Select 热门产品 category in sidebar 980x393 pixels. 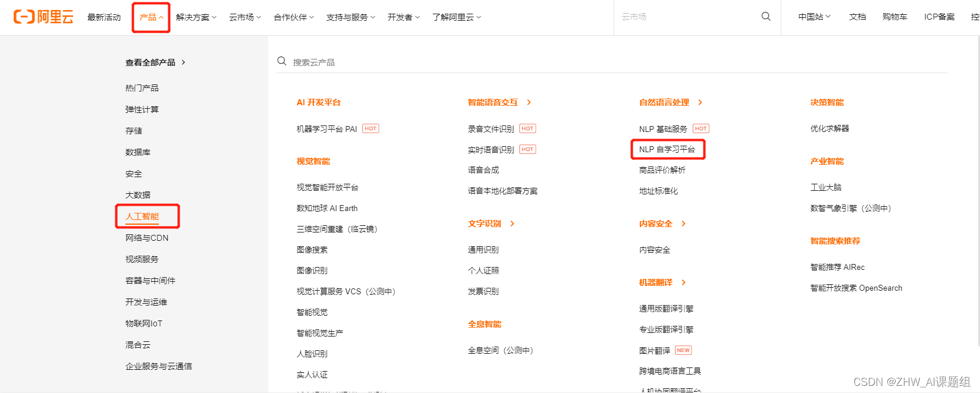tap(142, 88)
